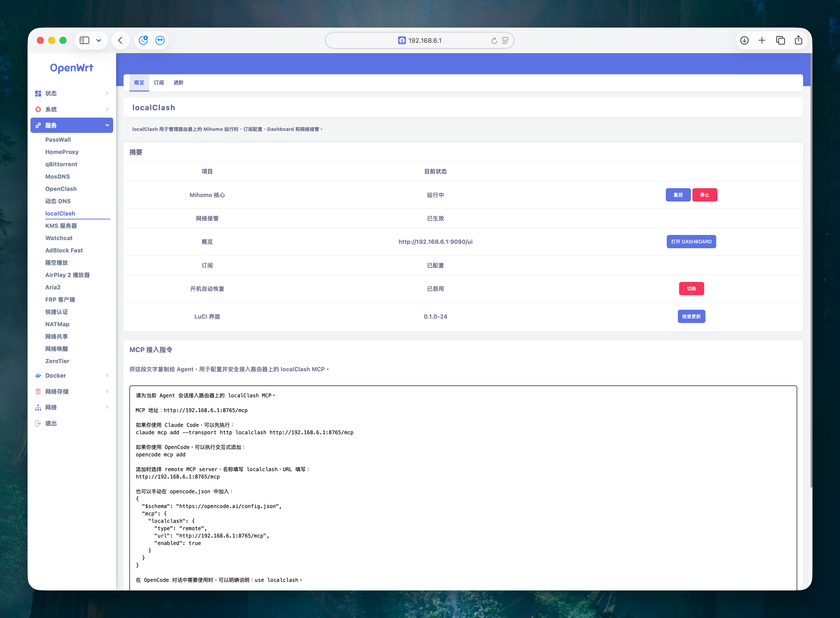This screenshot has width=840, height=618.
Task: Click the 检查更新 button
Action: tap(691, 316)
